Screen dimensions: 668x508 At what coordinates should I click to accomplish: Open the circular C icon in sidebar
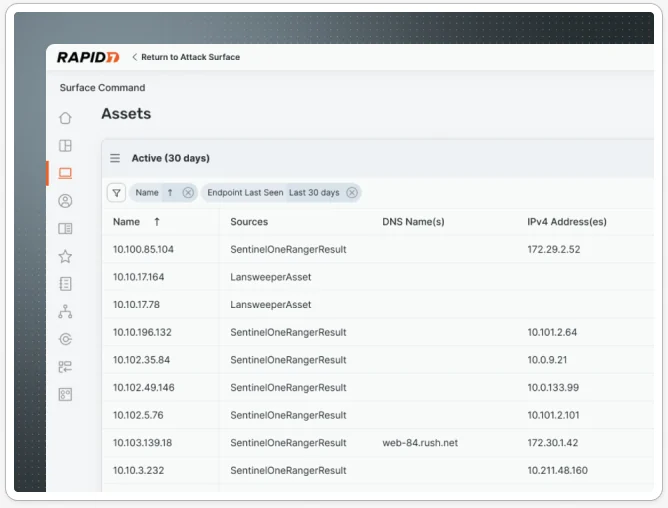[65, 339]
